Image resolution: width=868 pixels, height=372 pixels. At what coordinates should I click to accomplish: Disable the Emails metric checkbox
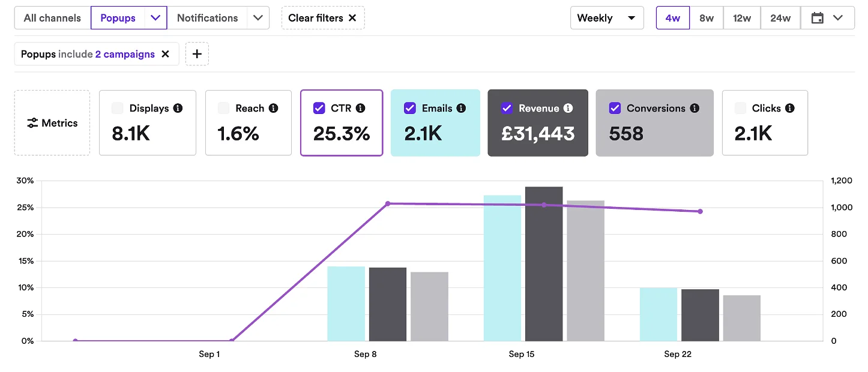410,108
